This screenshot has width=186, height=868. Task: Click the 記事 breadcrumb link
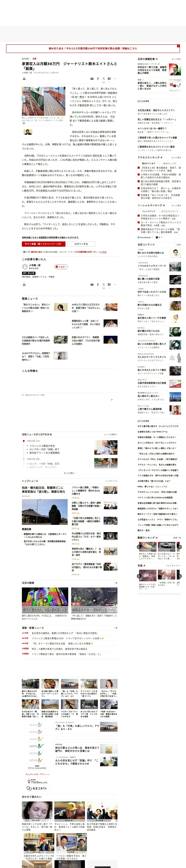(34, 59)
